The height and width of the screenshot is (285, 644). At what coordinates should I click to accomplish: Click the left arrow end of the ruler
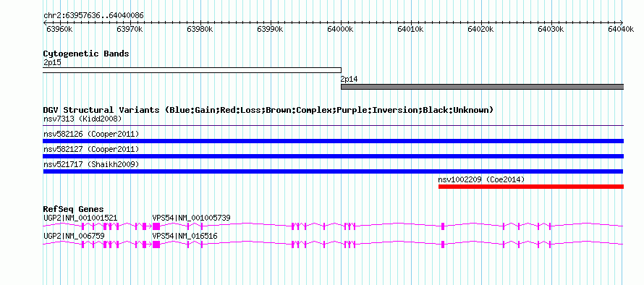45,23
